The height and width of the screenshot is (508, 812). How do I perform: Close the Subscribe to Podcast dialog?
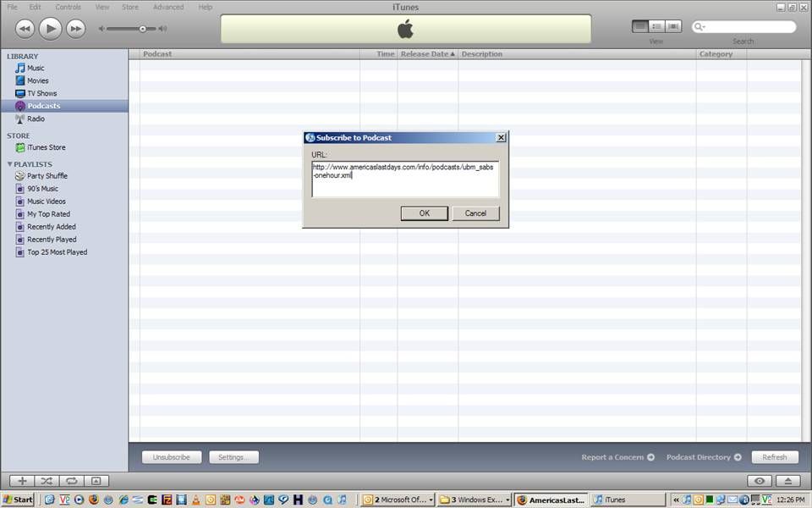(501, 137)
